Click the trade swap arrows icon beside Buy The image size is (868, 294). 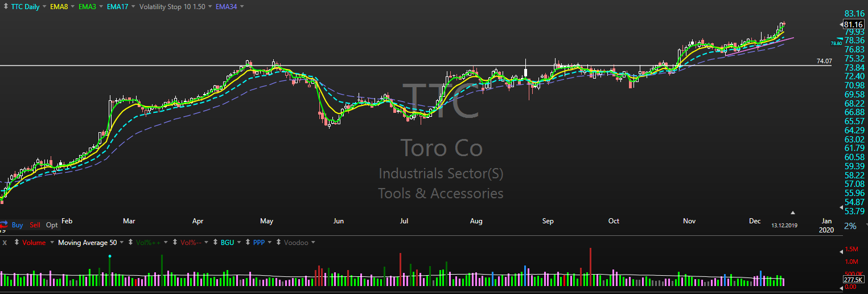(x=5, y=225)
